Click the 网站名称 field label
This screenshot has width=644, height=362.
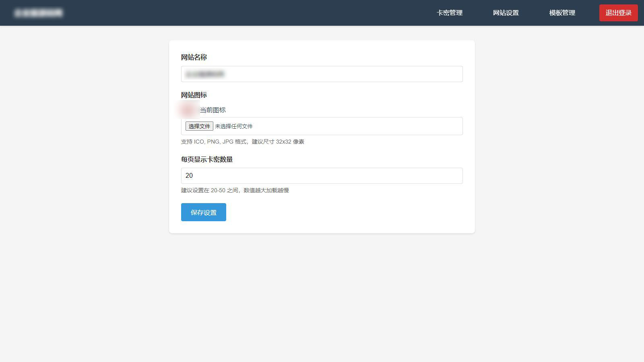tap(194, 57)
